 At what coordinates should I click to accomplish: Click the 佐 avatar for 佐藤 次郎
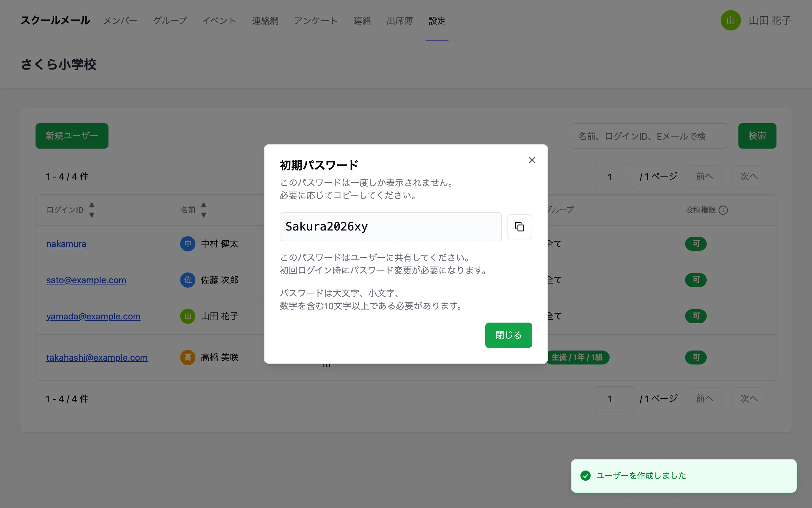(187, 280)
